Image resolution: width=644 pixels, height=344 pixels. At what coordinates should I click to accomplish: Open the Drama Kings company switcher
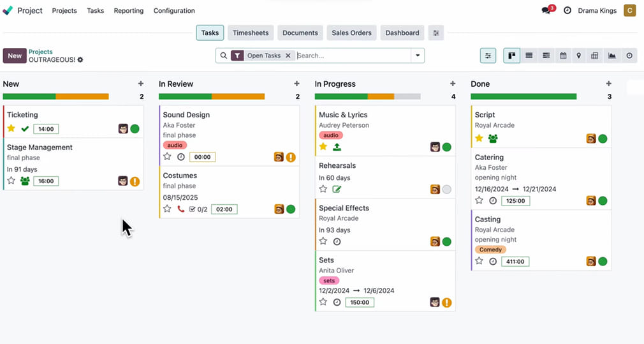tap(597, 11)
